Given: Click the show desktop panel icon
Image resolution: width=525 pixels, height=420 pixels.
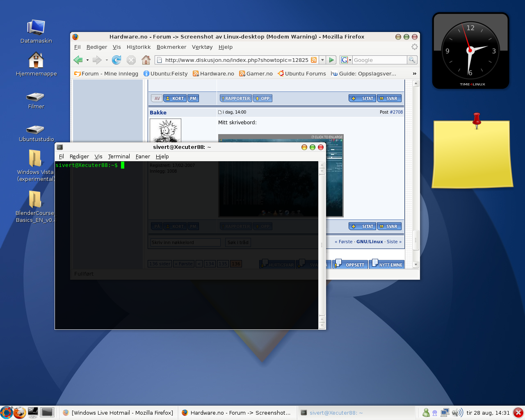Looking at the screenshot, I should (47, 413).
